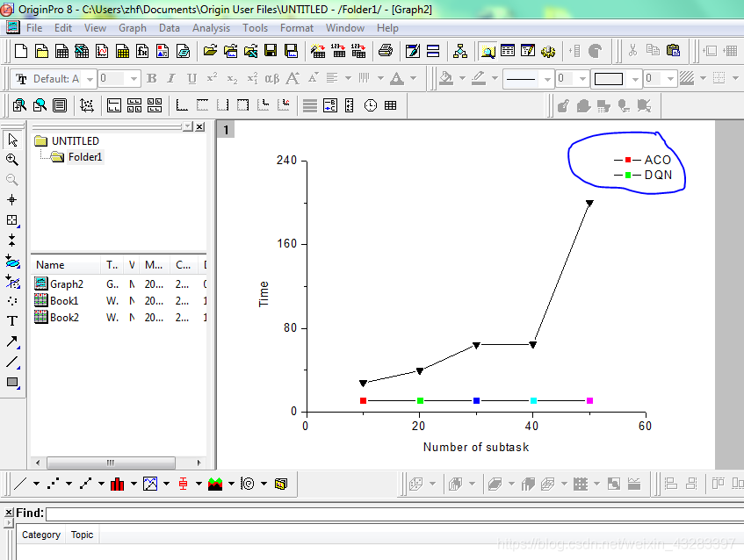Open the File menu
Image resolution: width=744 pixels, height=560 pixels.
tap(34, 28)
